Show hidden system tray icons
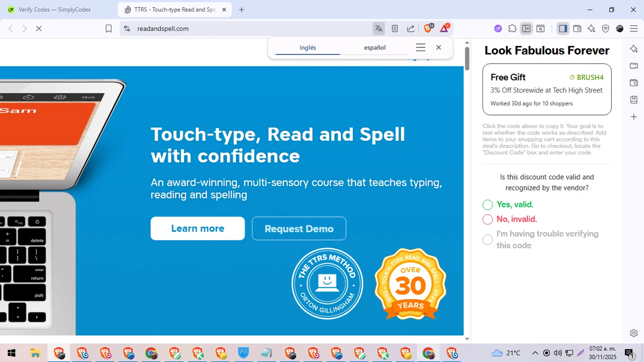644x362 pixels. [535, 353]
